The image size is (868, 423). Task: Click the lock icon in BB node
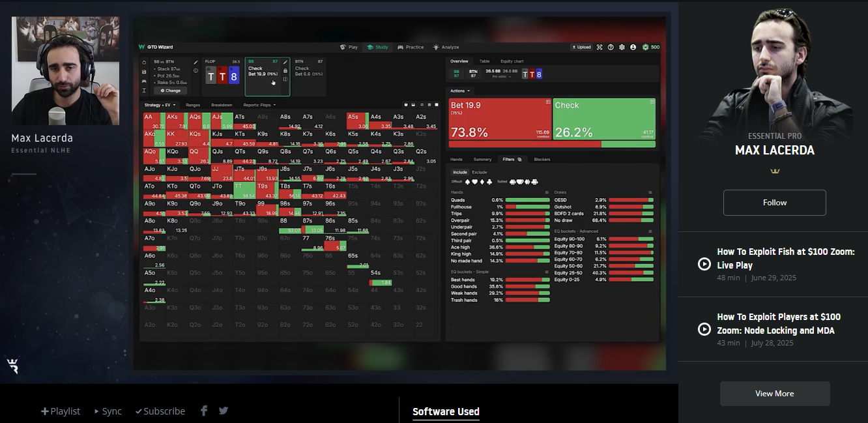tap(285, 70)
